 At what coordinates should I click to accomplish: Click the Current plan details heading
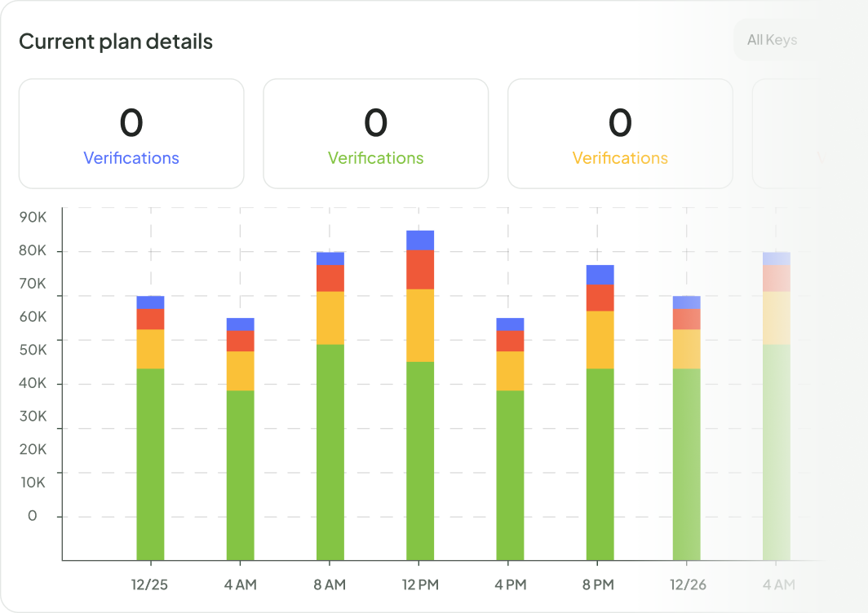click(116, 42)
